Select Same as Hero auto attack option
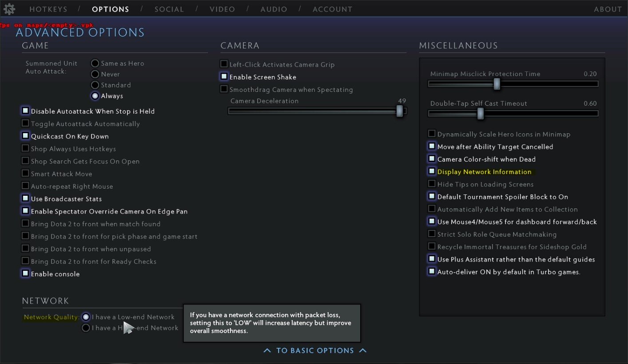 [x=95, y=63]
